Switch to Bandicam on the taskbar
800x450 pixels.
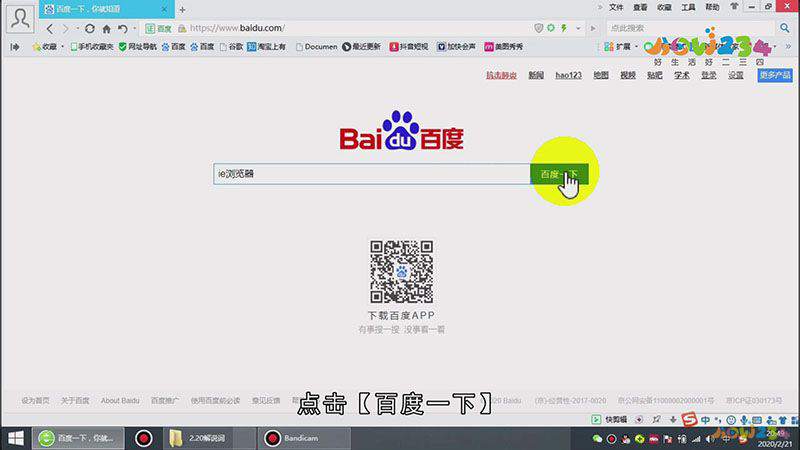coord(305,438)
